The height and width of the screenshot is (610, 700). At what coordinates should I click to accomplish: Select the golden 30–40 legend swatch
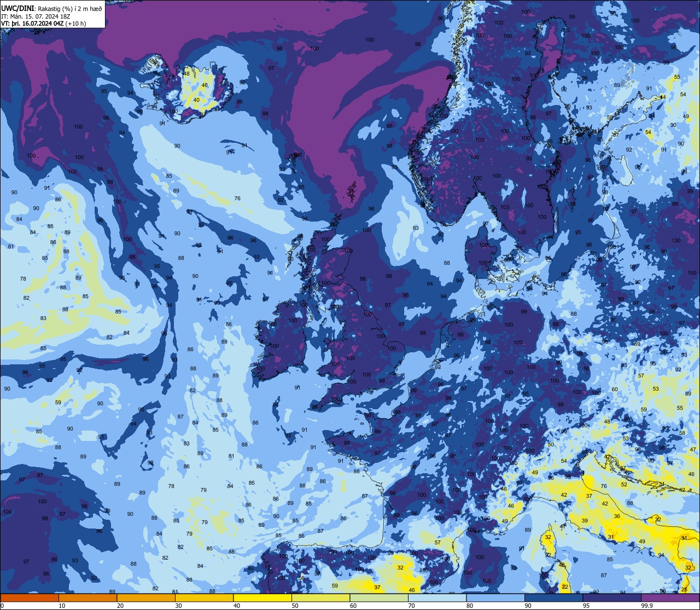coord(204,597)
